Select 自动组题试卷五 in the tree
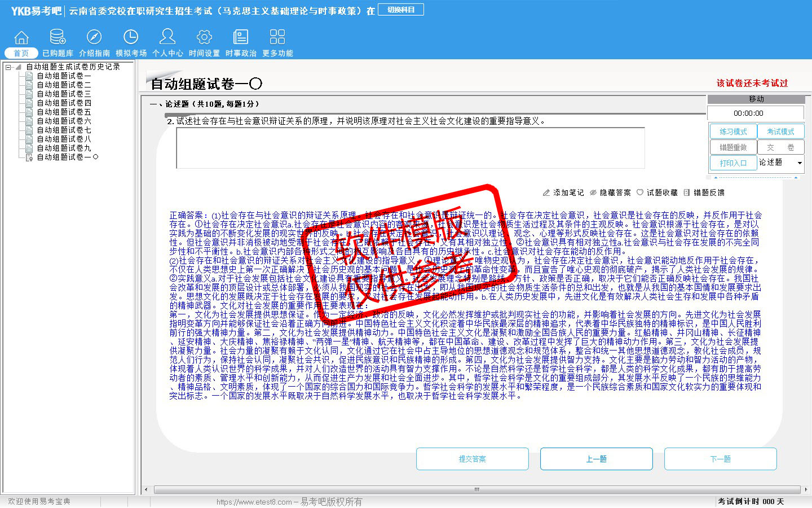 click(64, 112)
